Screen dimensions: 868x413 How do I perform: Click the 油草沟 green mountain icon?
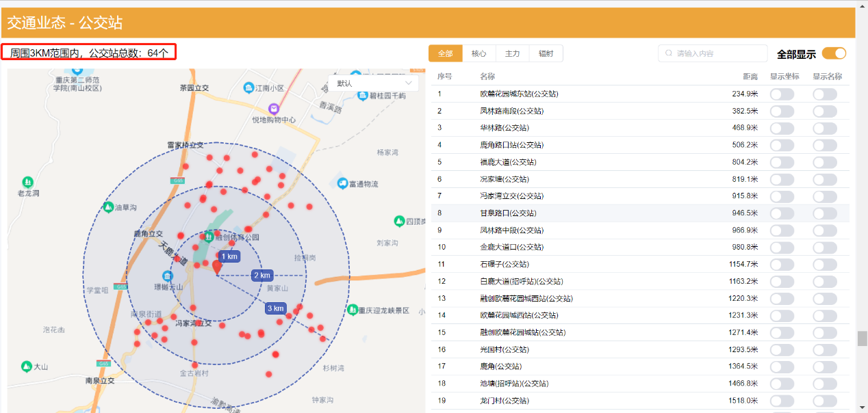(x=108, y=207)
